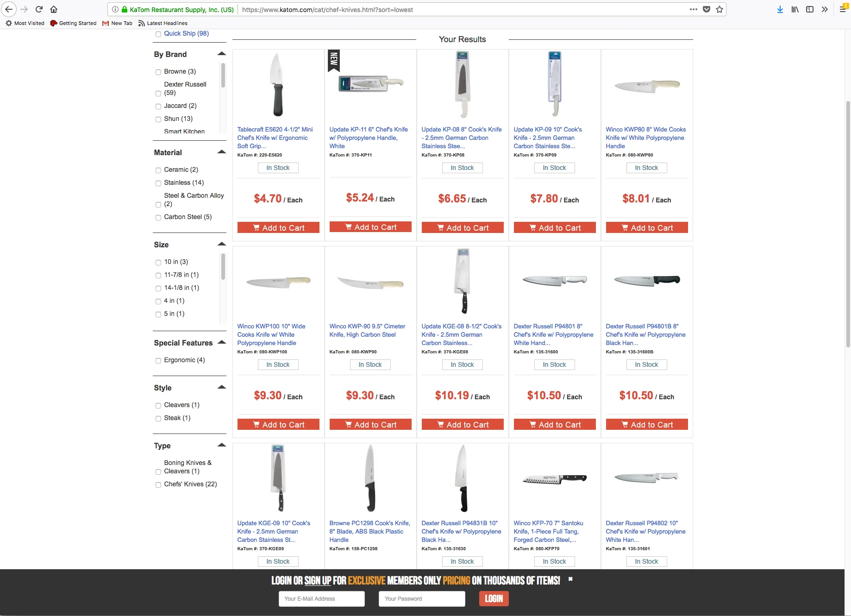Click the Tablecraft E5620 knife thumbnail
851x616 pixels.
(277, 85)
